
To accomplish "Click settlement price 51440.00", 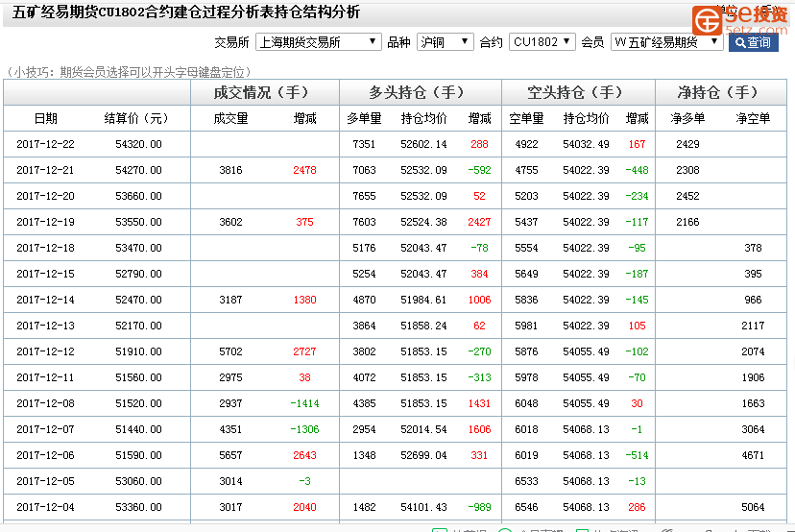I will pyautogui.click(x=138, y=429).
